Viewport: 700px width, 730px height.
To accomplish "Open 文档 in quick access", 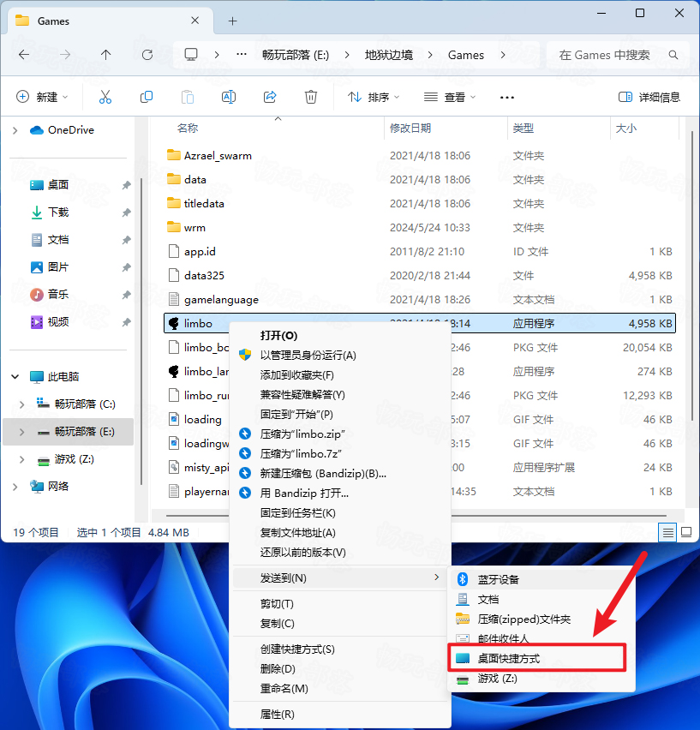I will click(x=57, y=240).
